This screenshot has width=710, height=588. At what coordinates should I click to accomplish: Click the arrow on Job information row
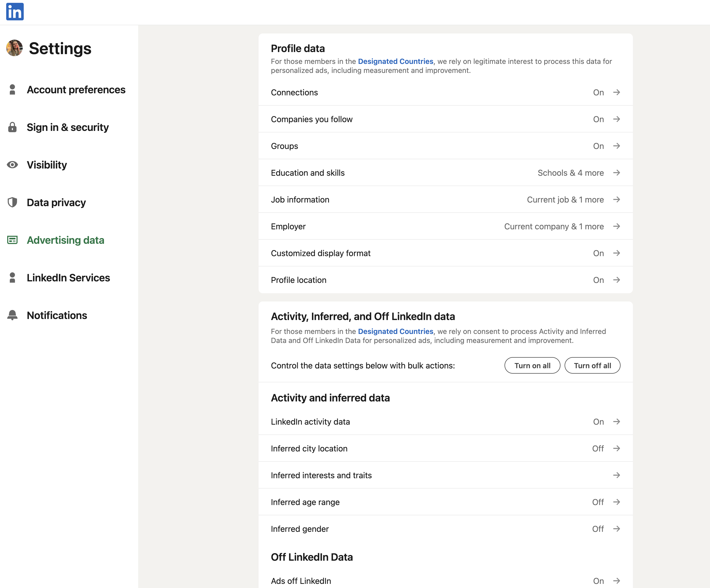pyautogui.click(x=616, y=199)
